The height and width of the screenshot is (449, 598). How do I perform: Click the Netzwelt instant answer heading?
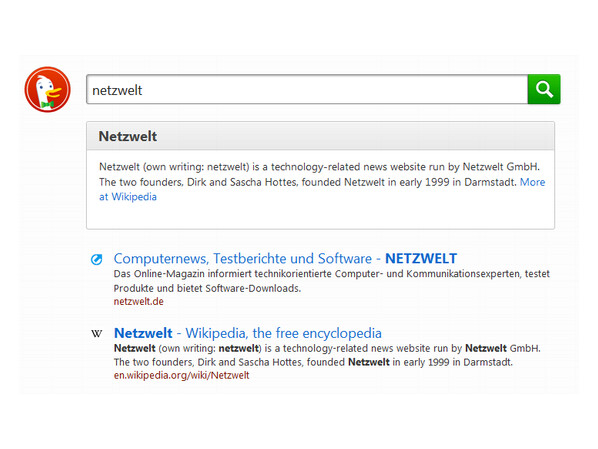tap(128, 136)
